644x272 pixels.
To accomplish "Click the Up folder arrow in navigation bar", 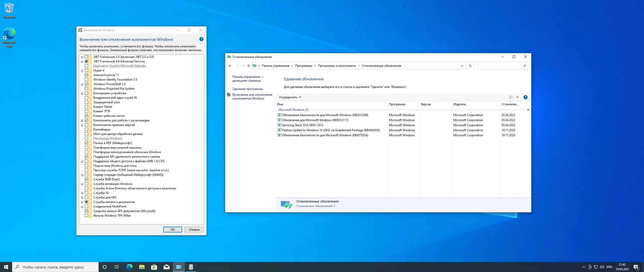I will pos(248,66).
